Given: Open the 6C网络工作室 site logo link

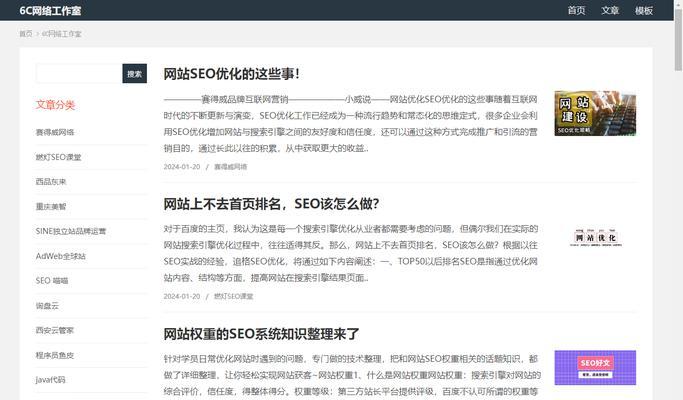Looking at the screenshot, I should 50,10.
